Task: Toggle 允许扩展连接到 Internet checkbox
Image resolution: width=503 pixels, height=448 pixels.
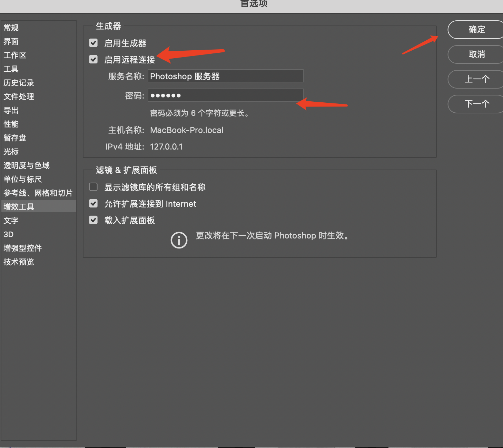Action: 93,203
